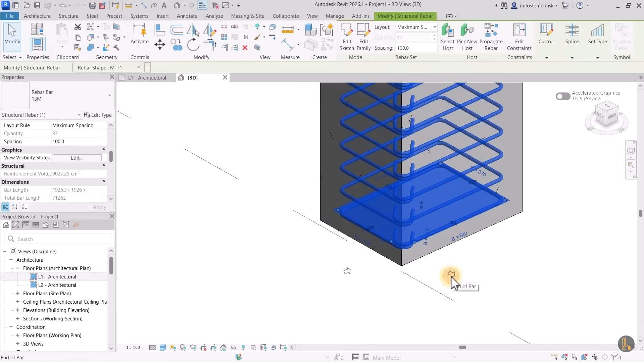Expand Elevations (Building Elevation) node

[x=18, y=310]
